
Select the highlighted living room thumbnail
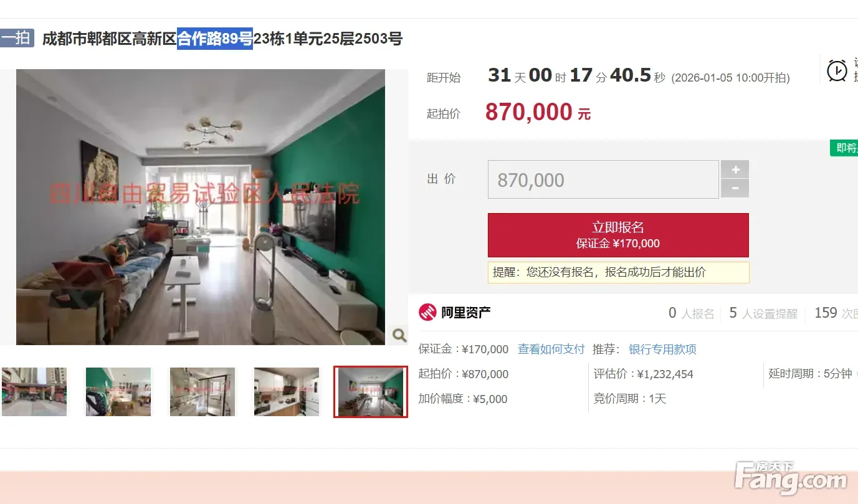pos(371,392)
